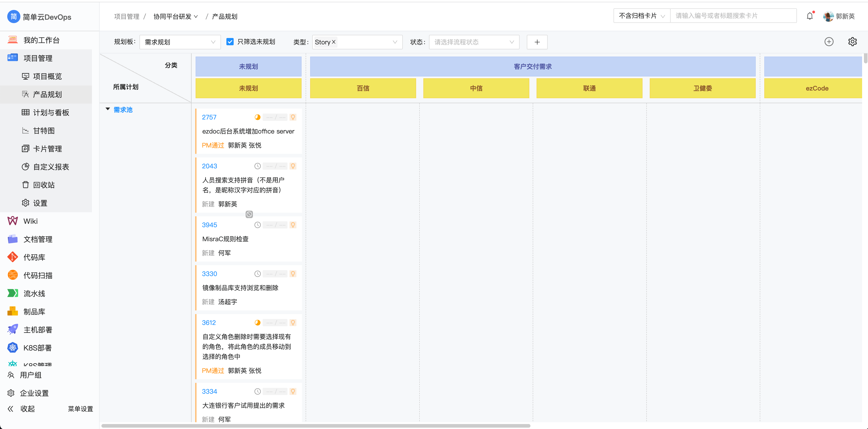
Task: Open card number 3945
Action: (x=209, y=225)
